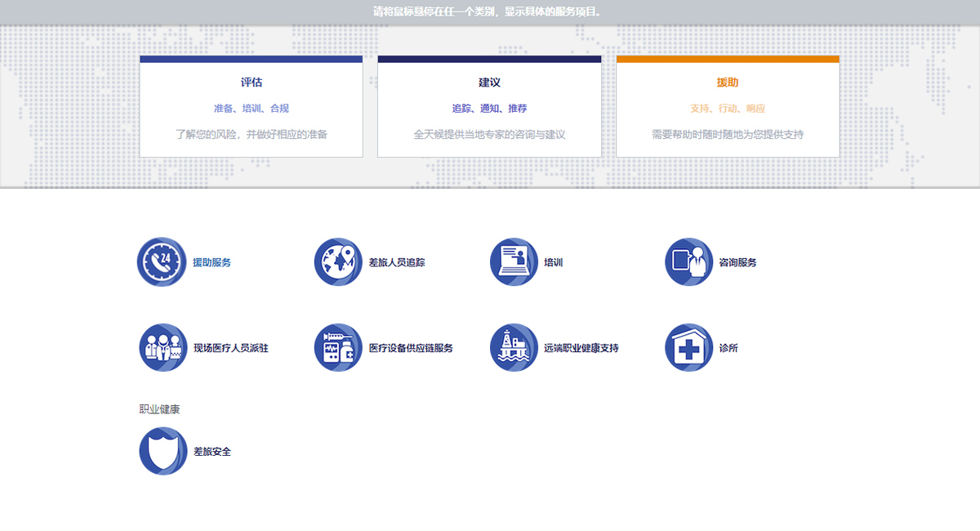Select the 建议 category card
The width and height of the screenshot is (980, 531).
click(489, 107)
